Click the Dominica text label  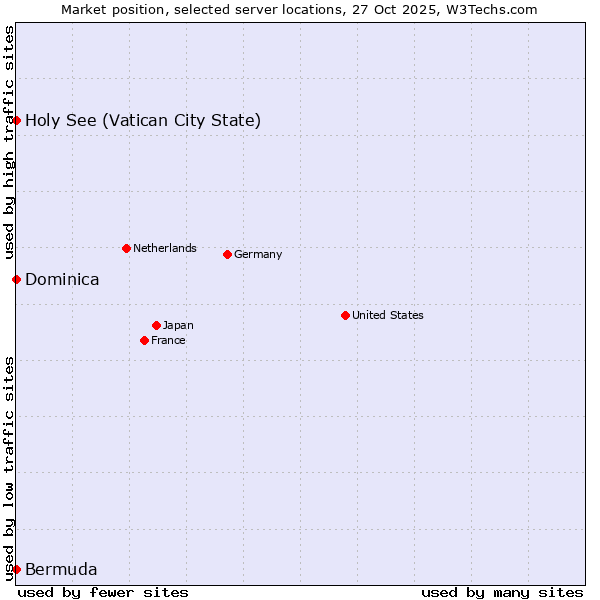click(x=62, y=280)
